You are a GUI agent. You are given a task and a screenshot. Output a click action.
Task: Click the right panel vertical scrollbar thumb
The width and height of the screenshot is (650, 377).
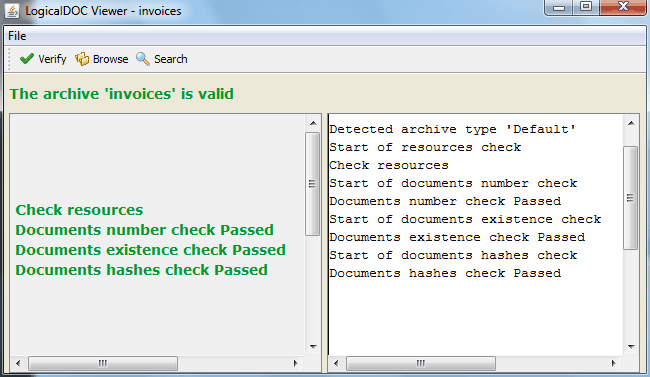click(x=631, y=198)
